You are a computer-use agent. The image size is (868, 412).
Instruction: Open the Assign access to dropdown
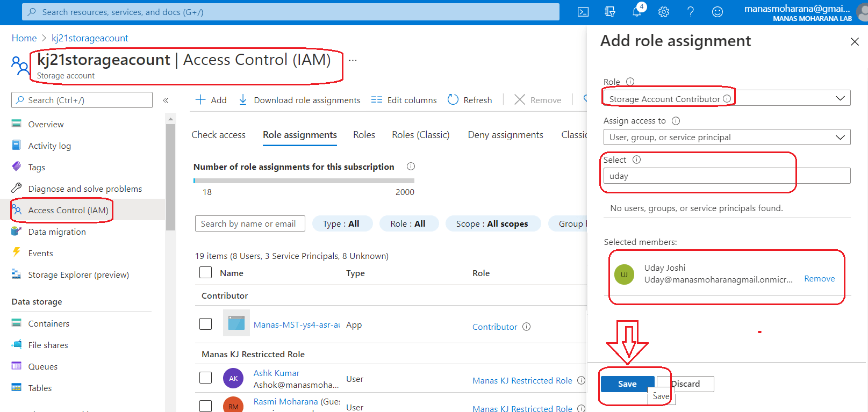(727, 137)
